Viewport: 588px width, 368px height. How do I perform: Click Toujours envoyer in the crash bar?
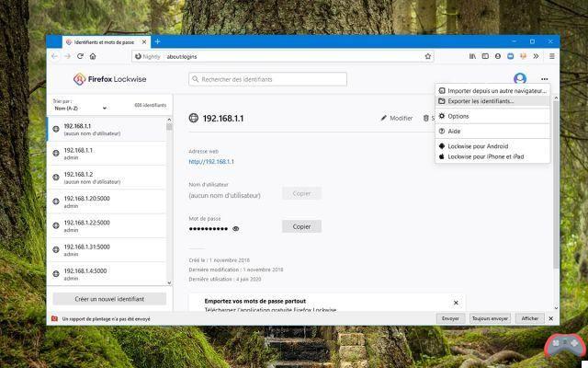[490, 318]
